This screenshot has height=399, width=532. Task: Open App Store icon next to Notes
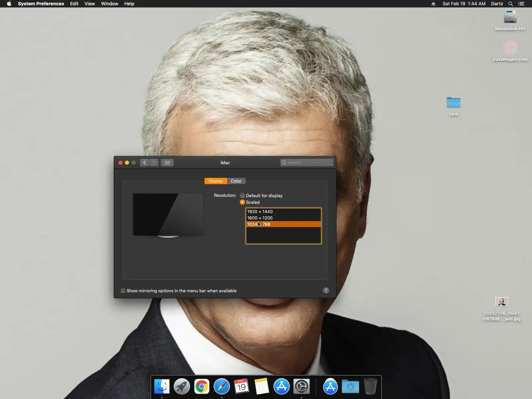coord(282,386)
